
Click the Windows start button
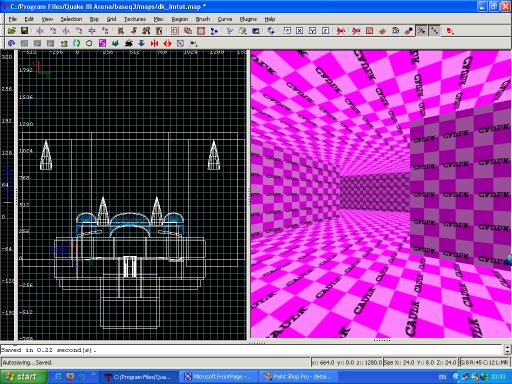pyautogui.click(x=23, y=377)
